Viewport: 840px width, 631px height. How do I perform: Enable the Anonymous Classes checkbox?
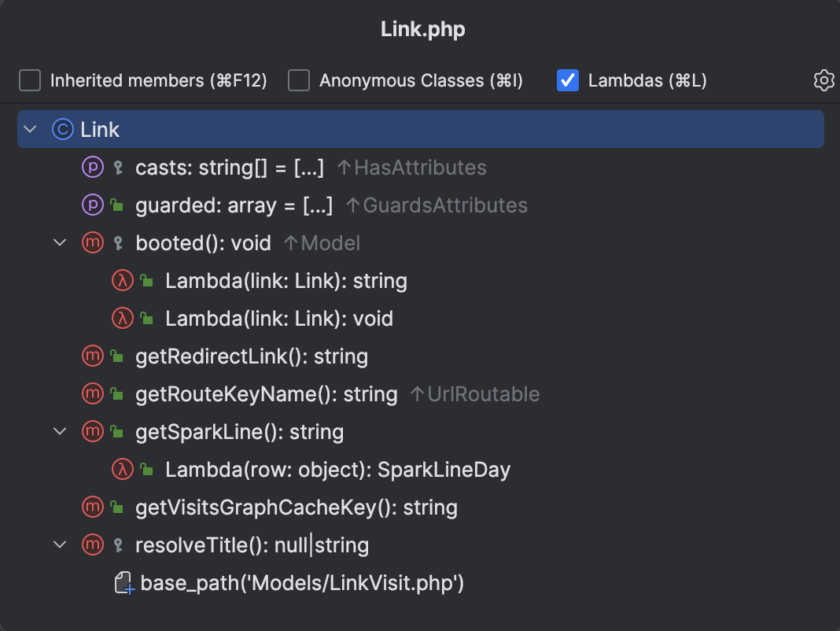coord(298,79)
